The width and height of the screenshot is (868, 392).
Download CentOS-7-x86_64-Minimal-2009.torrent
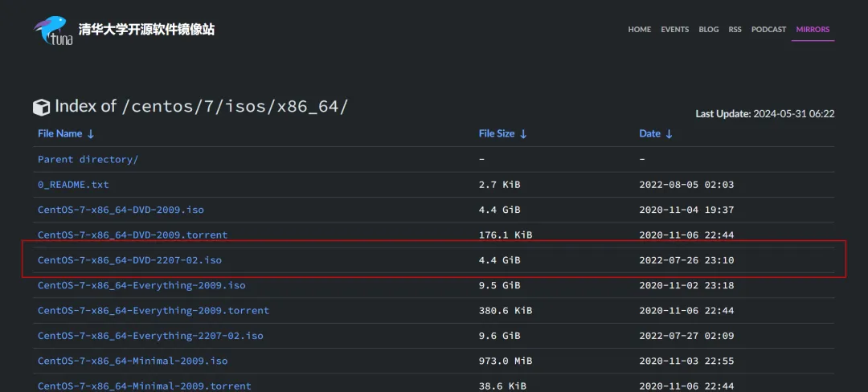click(x=145, y=386)
